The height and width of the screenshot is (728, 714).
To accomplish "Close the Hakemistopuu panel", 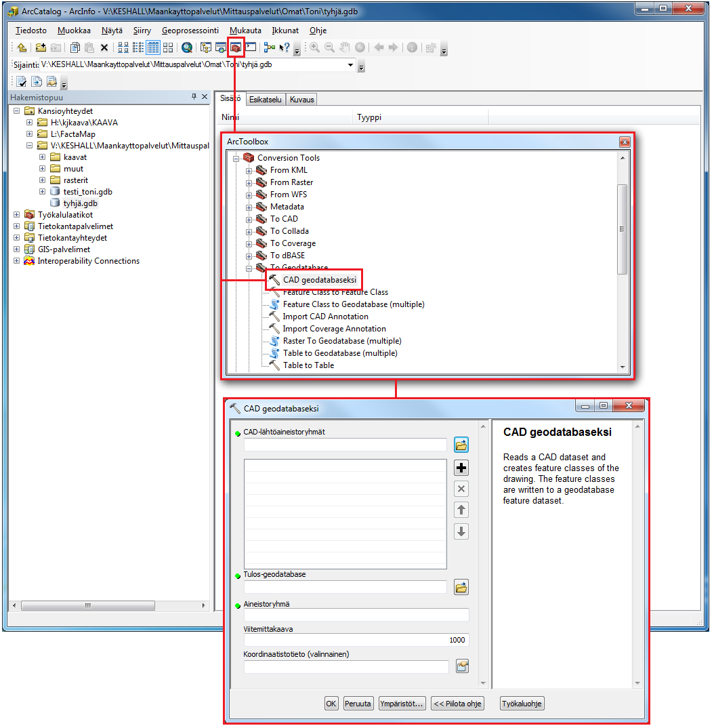I will 205,96.
